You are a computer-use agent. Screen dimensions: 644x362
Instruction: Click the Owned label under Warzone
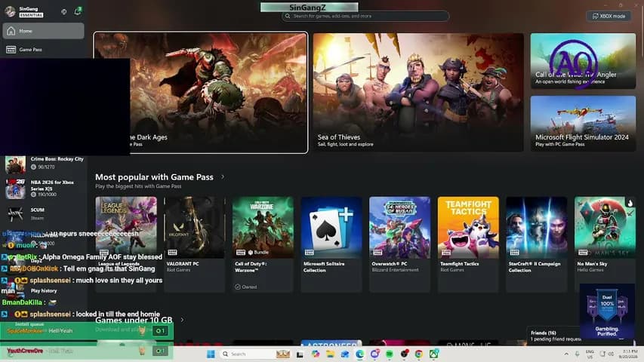click(x=246, y=287)
